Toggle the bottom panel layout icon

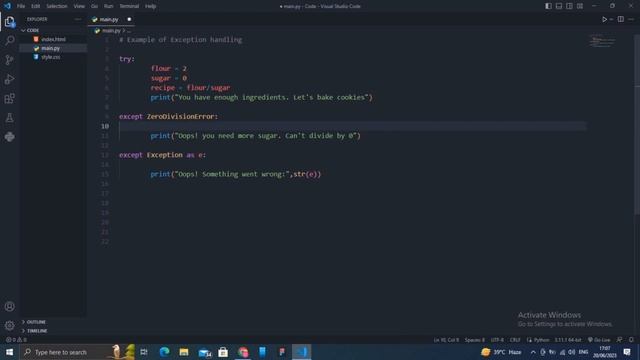click(559, 6)
